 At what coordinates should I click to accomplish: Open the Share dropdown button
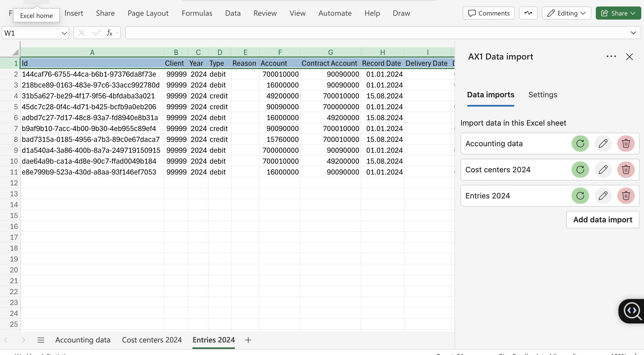coord(618,13)
